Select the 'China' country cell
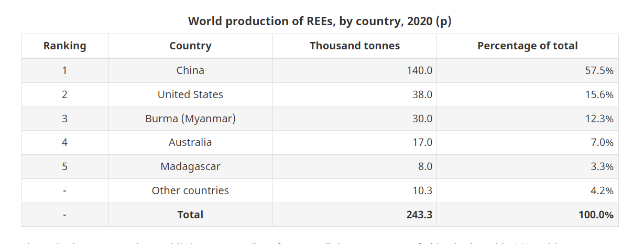The width and height of the screenshot is (644, 244). tap(190, 70)
